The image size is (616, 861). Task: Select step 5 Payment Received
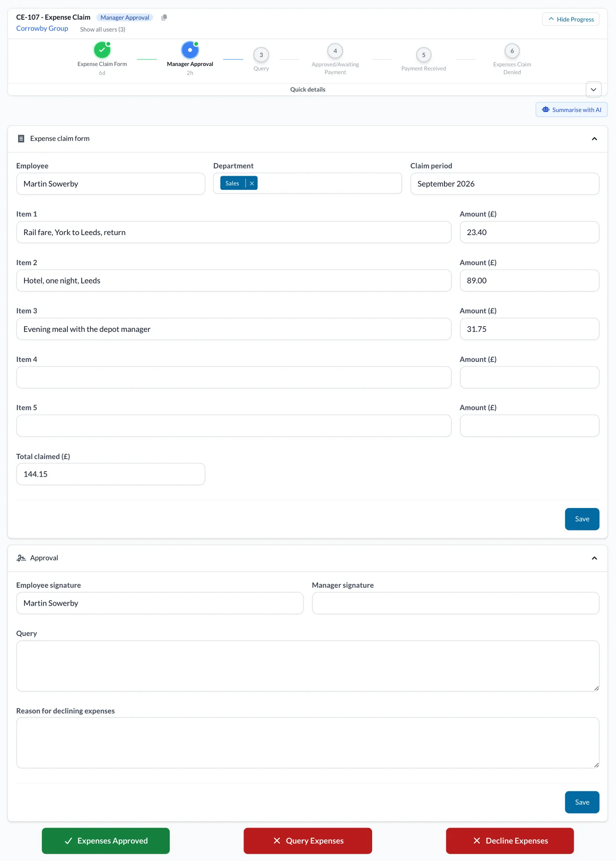[424, 55]
